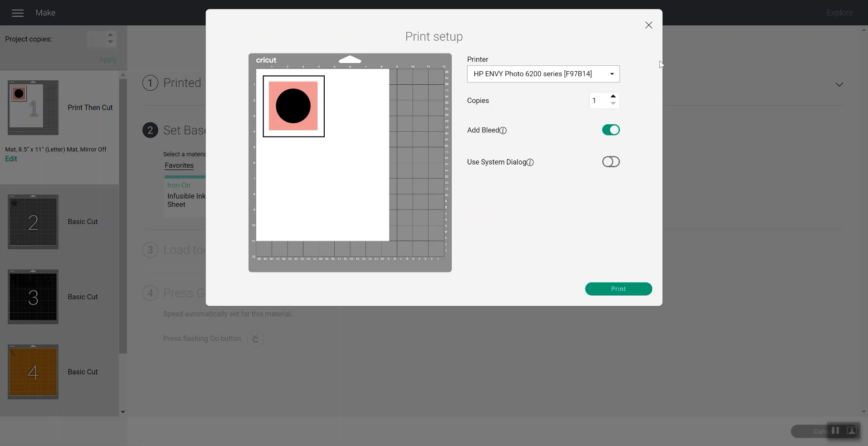Click the pause overlay icon at bottom right
Viewport: 868px width, 446px height.
835,431
